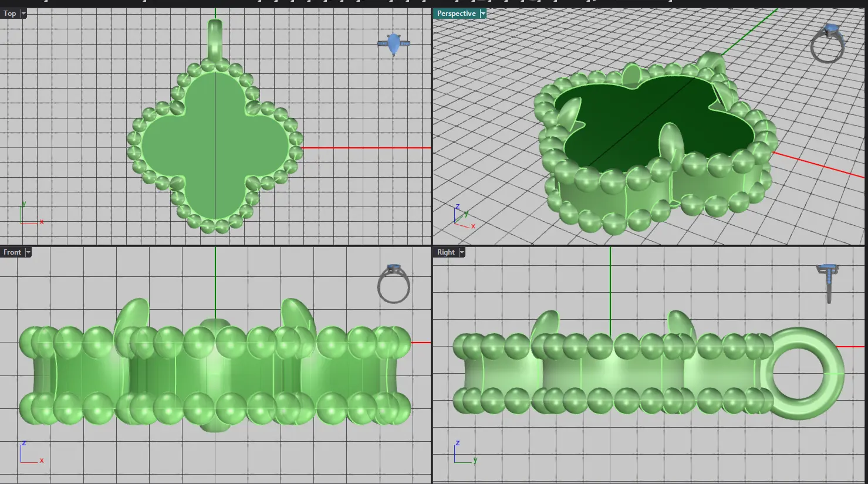This screenshot has width=868, height=484.
Task: Click the ZX axis indicator in Front viewport
Action: [29, 453]
